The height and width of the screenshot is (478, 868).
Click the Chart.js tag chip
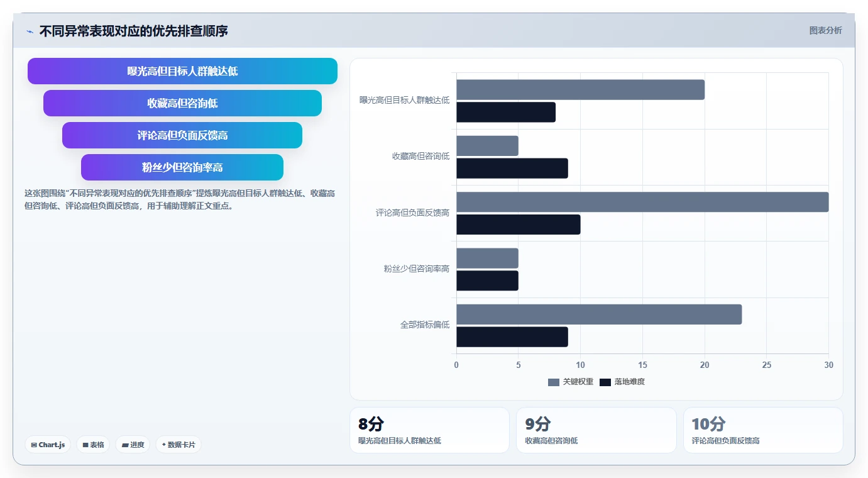[48, 445]
